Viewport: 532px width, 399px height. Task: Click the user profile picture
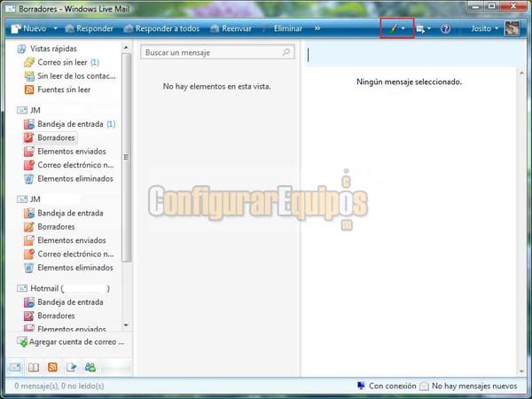(x=512, y=28)
